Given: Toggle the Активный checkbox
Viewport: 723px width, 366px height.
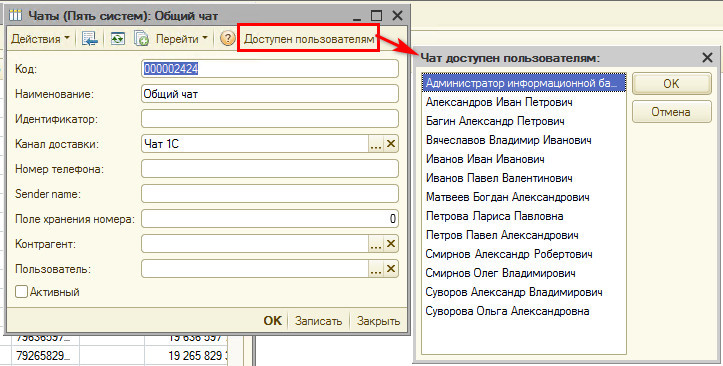Looking at the screenshot, I should click(21, 292).
